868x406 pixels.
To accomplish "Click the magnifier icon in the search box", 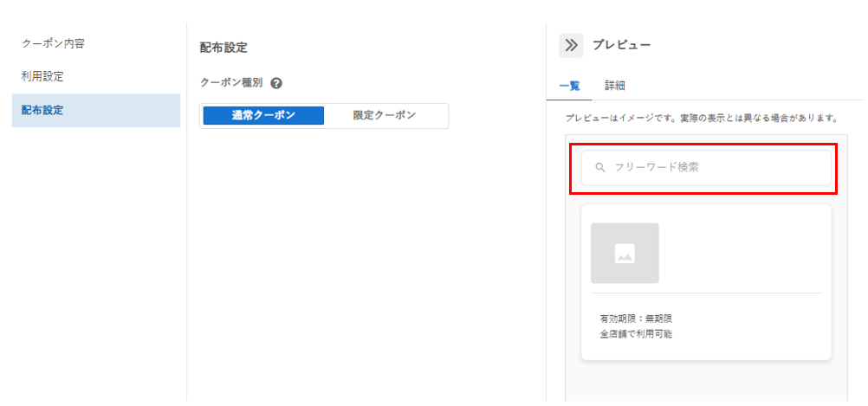I will (x=599, y=168).
